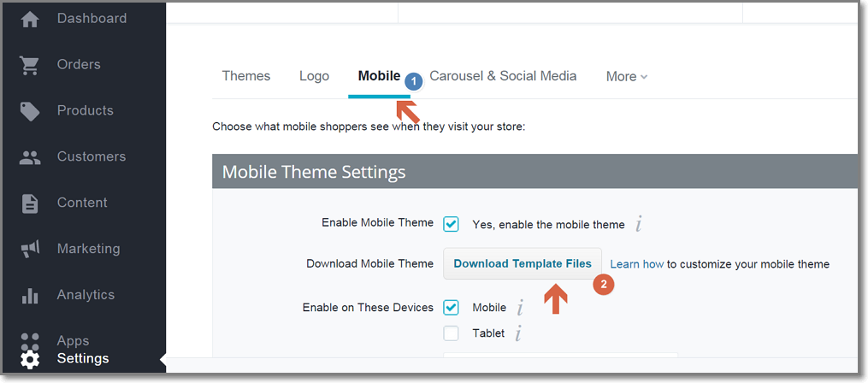868x383 pixels.
Task: Select the Analytics bar chart icon
Action: tap(30, 296)
